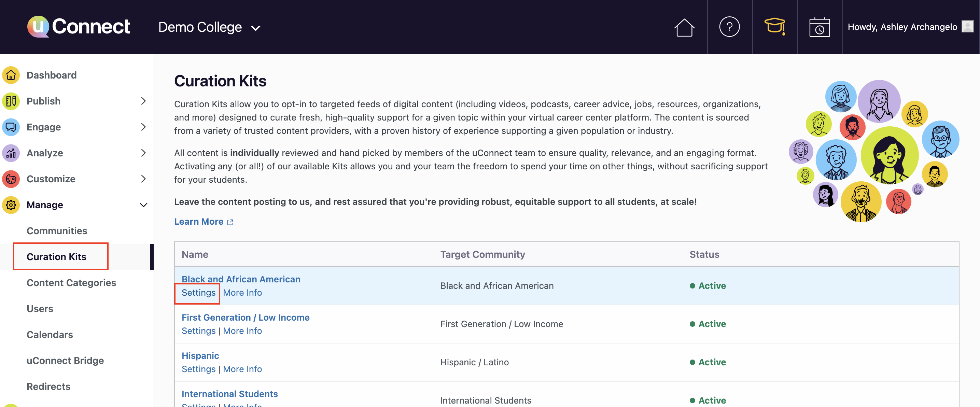Open the Analyze chart icon

click(x=11, y=153)
